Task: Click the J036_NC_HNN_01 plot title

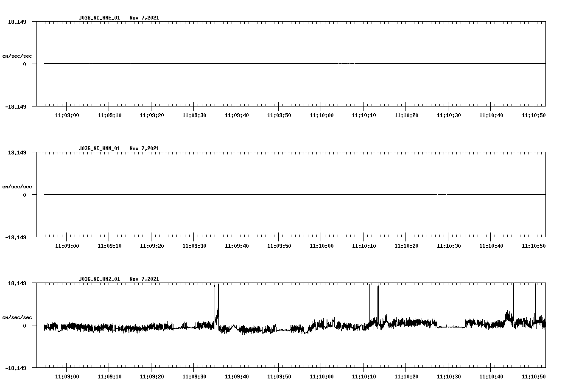Action: pos(99,148)
